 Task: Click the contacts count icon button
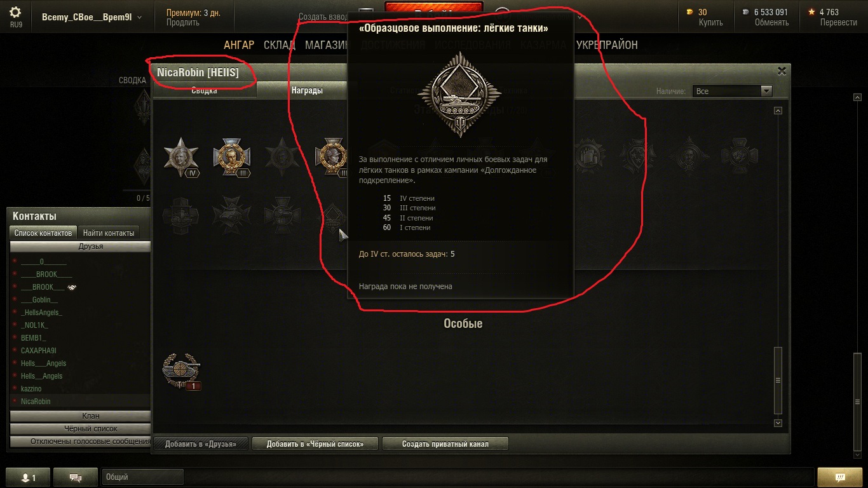tap(28, 477)
